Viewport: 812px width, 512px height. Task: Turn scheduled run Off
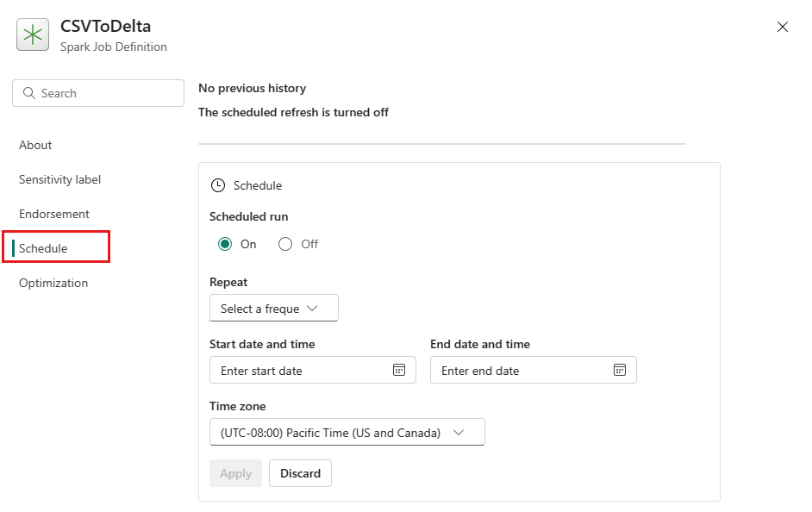(285, 244)
